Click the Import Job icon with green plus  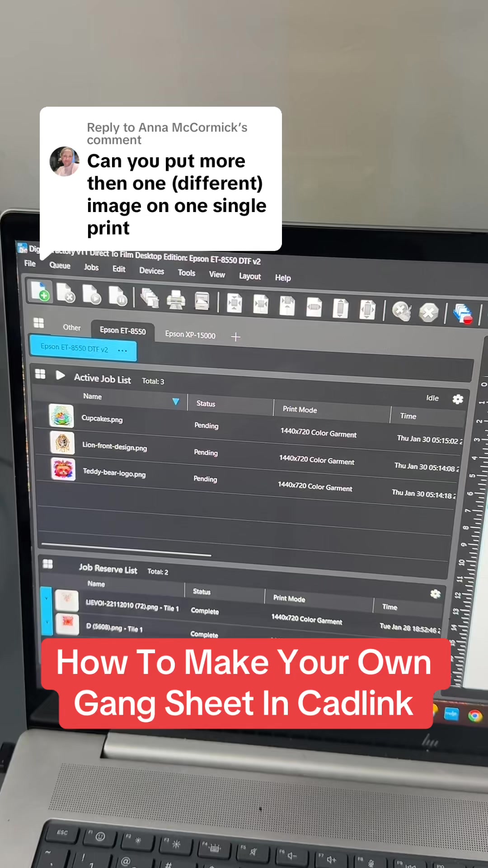(x=40, y=292)
